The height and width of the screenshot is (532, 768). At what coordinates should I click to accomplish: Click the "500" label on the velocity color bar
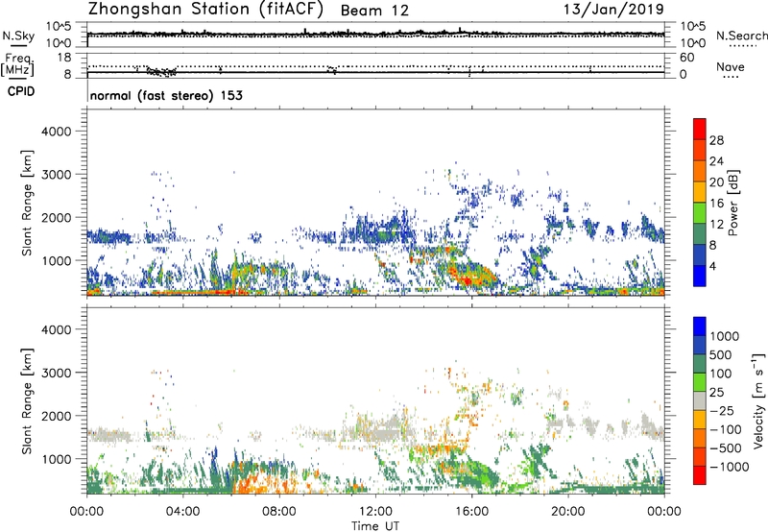coord(721,354)
